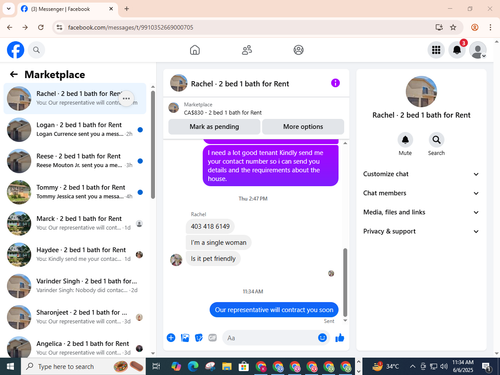Open a new browser tab
This screenshot has width=500, height=375.
point(127,9)
